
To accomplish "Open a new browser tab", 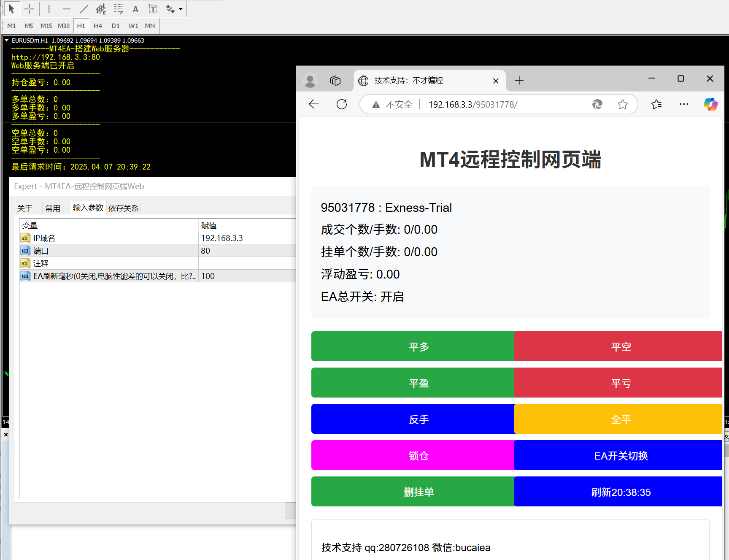I will (519, 80).
